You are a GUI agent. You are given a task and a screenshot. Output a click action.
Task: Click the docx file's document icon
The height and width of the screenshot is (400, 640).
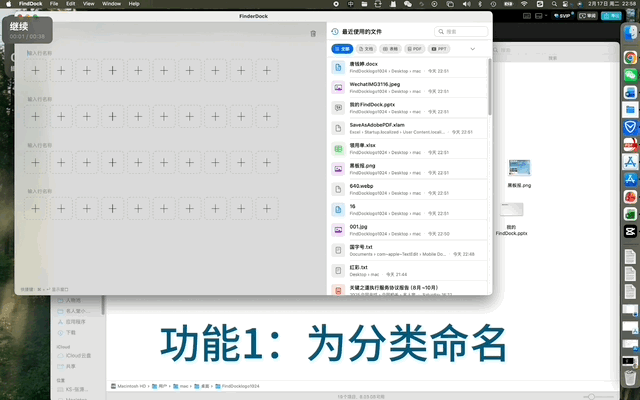click(x=338, y=67)
